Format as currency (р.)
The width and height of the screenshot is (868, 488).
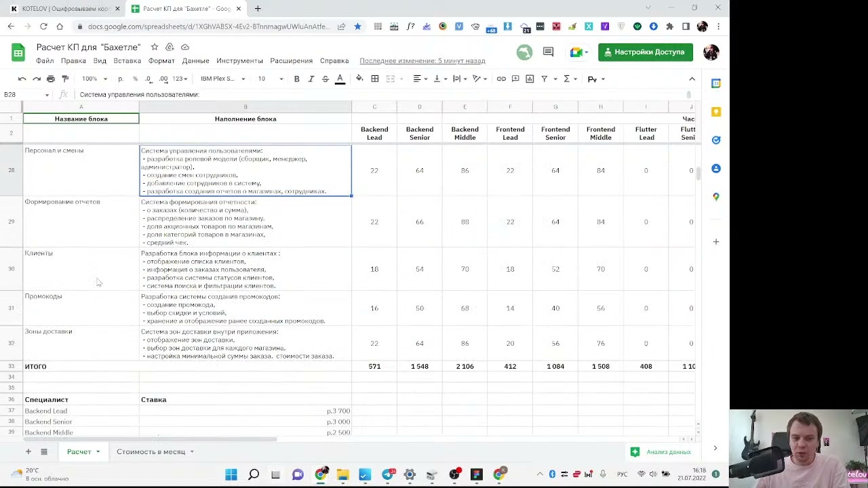[x=121, y=79]
